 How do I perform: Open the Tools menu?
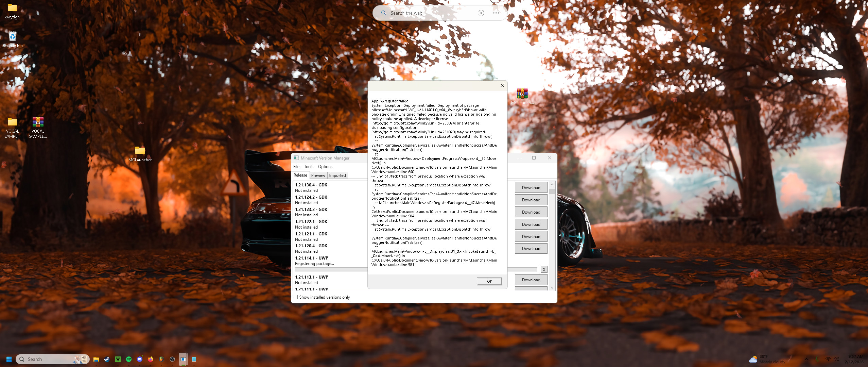click(x=308, y=166)
